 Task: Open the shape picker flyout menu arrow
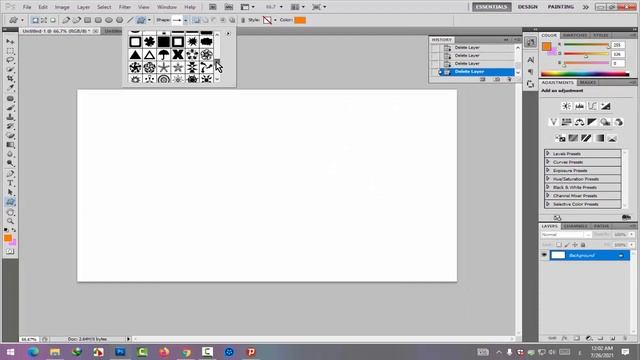(x=228, y=34)
